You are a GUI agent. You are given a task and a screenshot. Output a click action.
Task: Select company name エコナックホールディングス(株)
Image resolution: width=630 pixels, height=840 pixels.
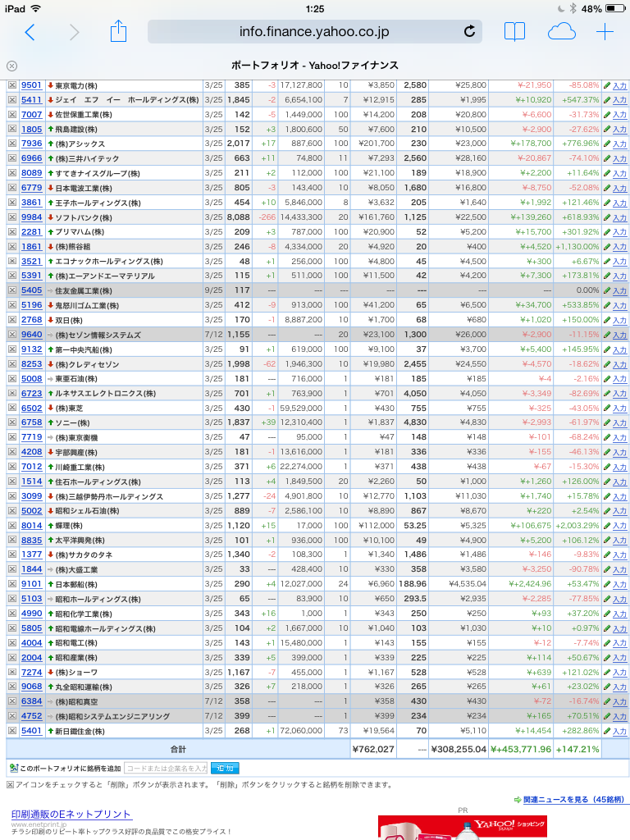click(x=109, y=262)
